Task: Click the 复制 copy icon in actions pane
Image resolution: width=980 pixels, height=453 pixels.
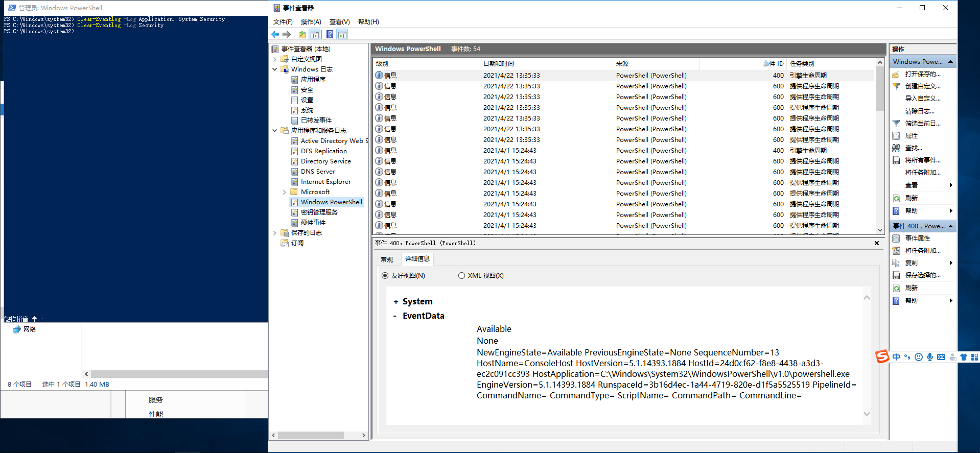Action: (896, 263)
